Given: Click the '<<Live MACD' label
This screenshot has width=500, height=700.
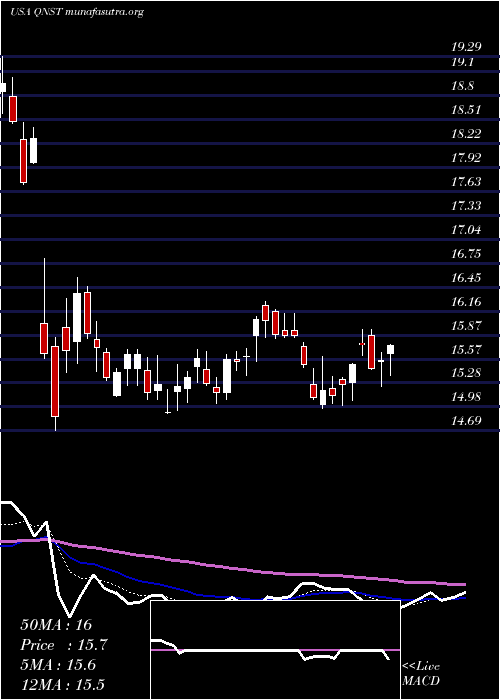Looking at the screenshot, I should coord(421,674).
